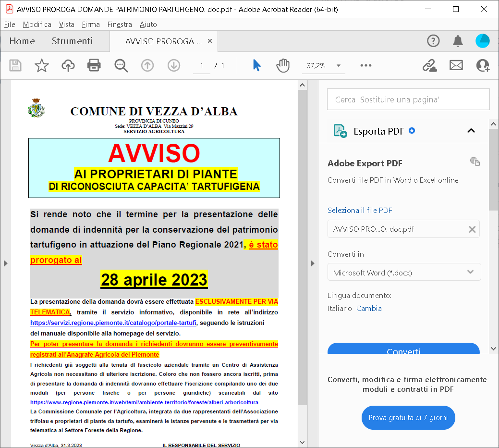This screenshot has height=448, width=499.
Task: Send file by email envelope icon
Action: coord(456,65)
